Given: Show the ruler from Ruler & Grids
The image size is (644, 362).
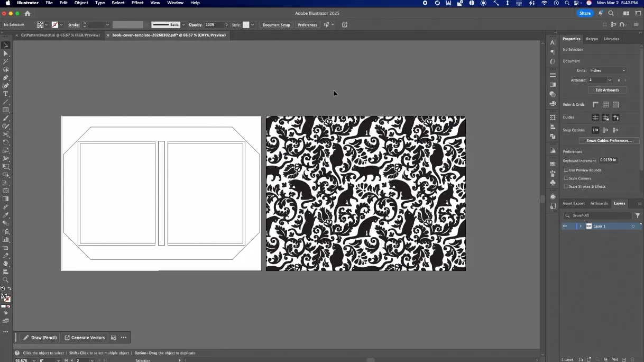Looking at the screenshot, I should pos(595,105).
